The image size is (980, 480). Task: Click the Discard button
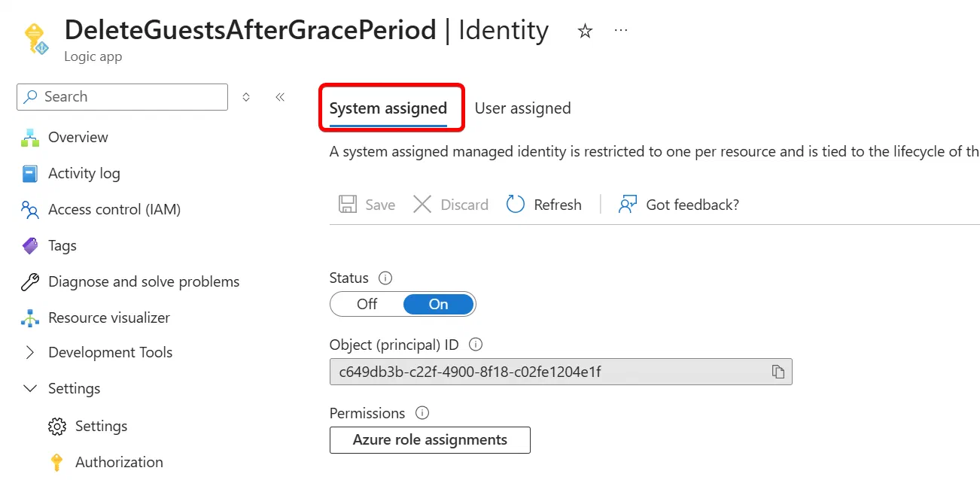tap(450, 205)
